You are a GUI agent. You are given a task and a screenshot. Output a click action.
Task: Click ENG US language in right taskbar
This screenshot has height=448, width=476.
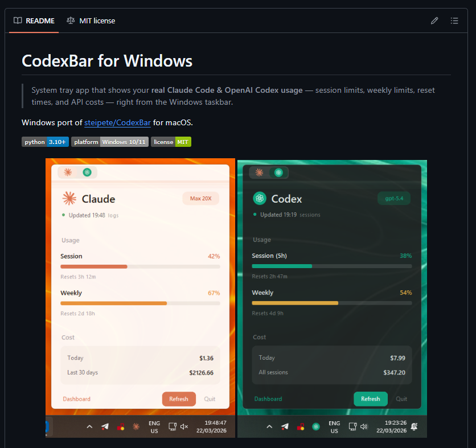click(x=334, y=427)
